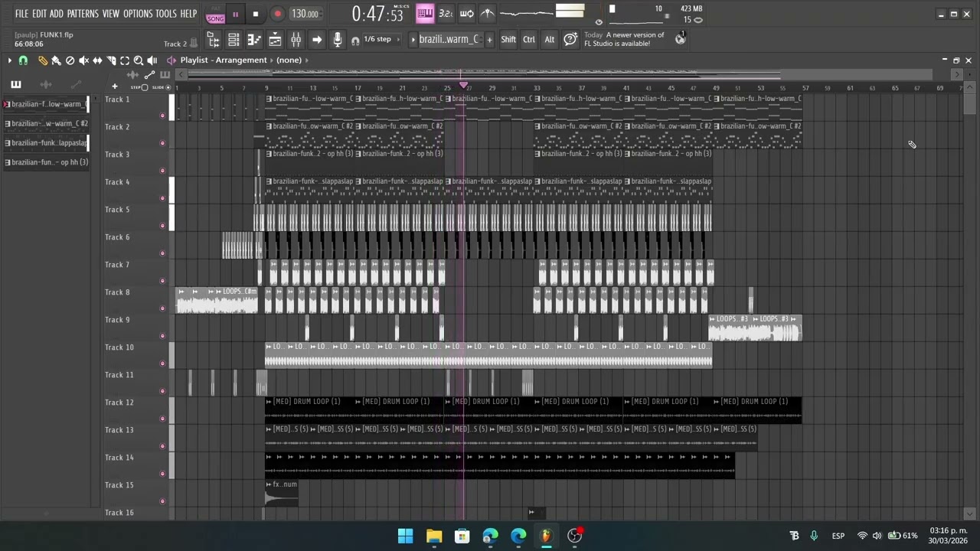Open the TOOLS menu
980x551 pixels.
click(x=166, y=14)
